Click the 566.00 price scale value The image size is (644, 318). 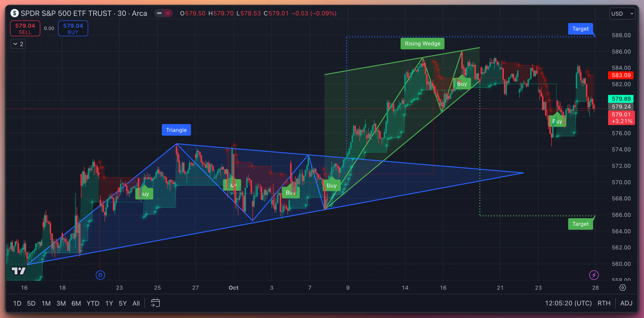621,215
